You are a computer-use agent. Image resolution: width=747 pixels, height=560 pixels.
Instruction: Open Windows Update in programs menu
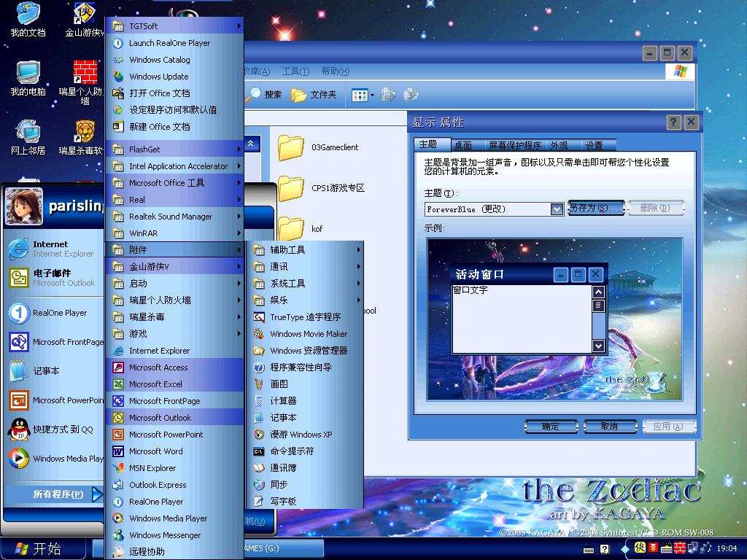click(174, 76)
